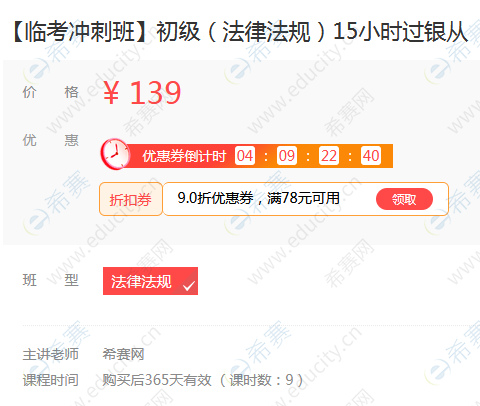
Task: Click the red alarm clock icon
Action: coord(115,154)
